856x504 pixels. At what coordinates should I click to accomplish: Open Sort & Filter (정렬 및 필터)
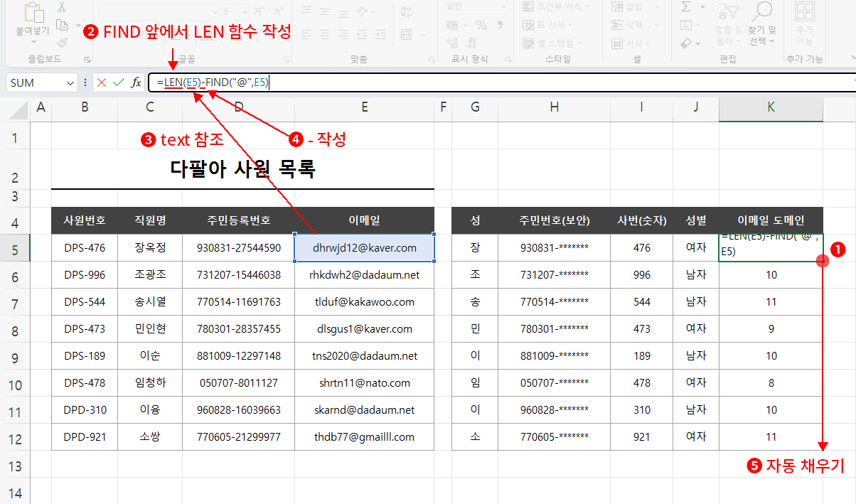click(x=728, y=25)
